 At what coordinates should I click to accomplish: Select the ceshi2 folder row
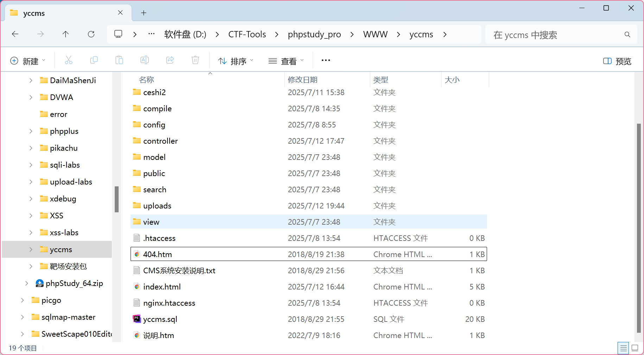309,92
